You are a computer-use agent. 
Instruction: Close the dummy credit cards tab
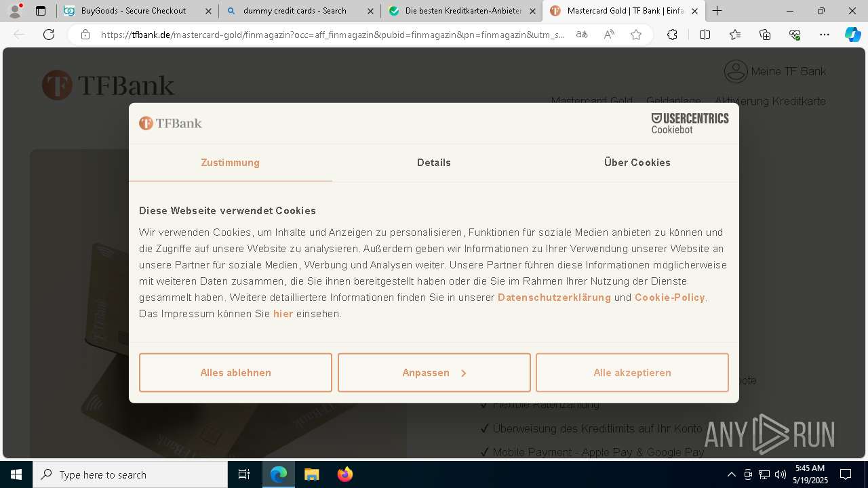(370, 11)
